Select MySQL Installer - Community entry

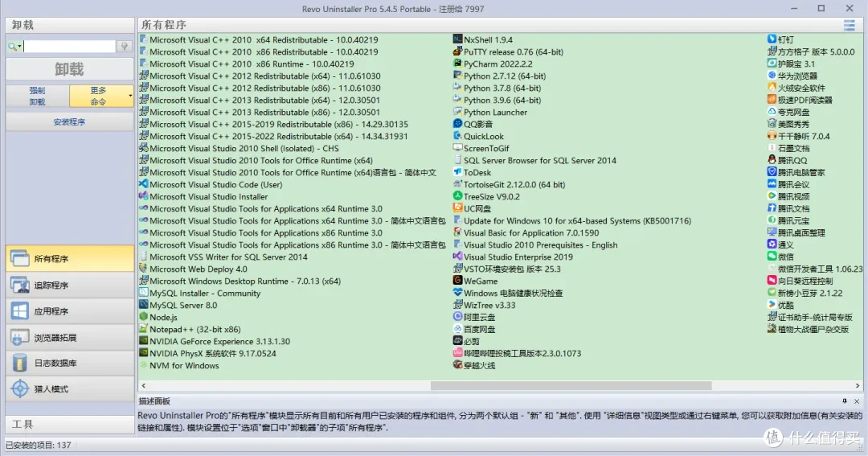[199, 293]
